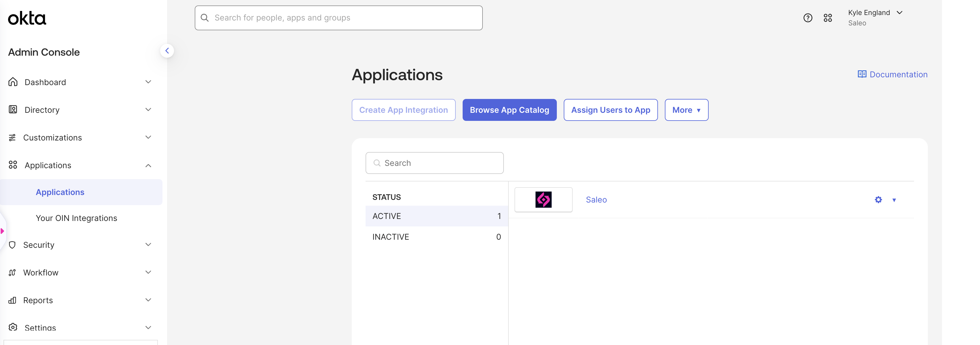Click the Settings gear icon in sidebar

pyautogui.click(x=13, y=327)
